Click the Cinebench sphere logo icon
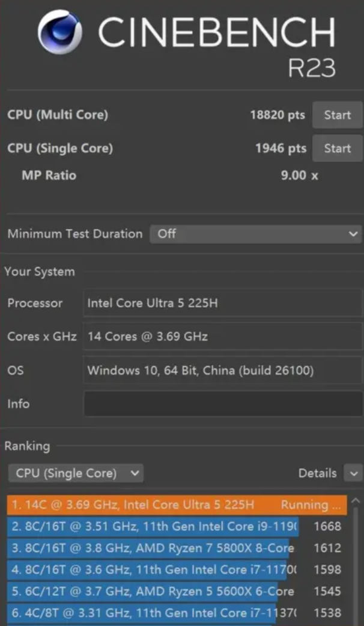The width and height of the screenshot is (364, 626). 60,31
